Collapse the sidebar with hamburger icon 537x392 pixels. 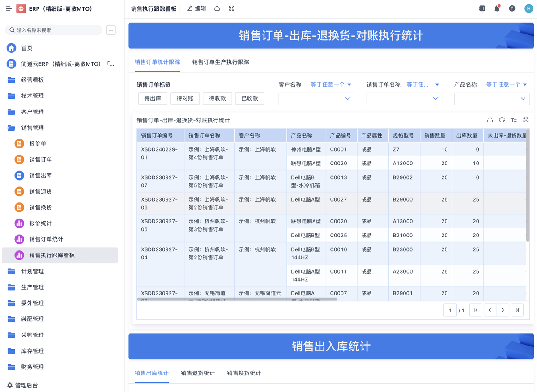(9, 8)
